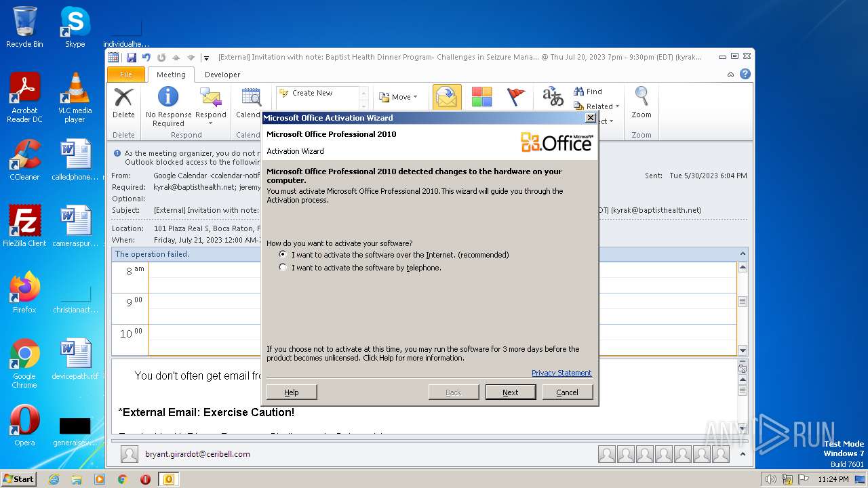Click Undo in quick access toolbar
This screenshot has width=868, height=488.
click(x=146, y=58)
